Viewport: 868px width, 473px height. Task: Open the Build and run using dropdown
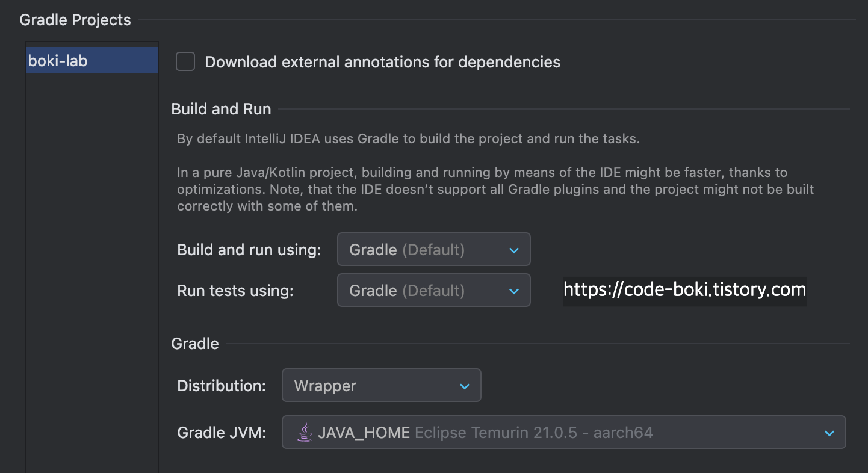pyautogui.click(x=433, y=249)
